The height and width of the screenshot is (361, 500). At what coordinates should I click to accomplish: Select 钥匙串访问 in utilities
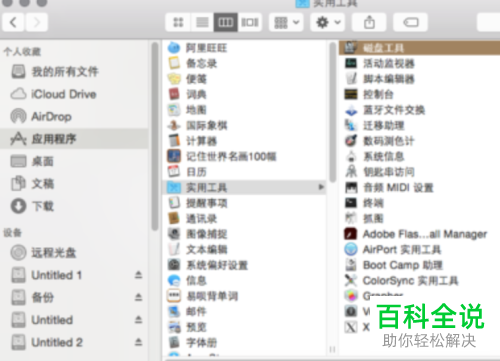(419, 172)
